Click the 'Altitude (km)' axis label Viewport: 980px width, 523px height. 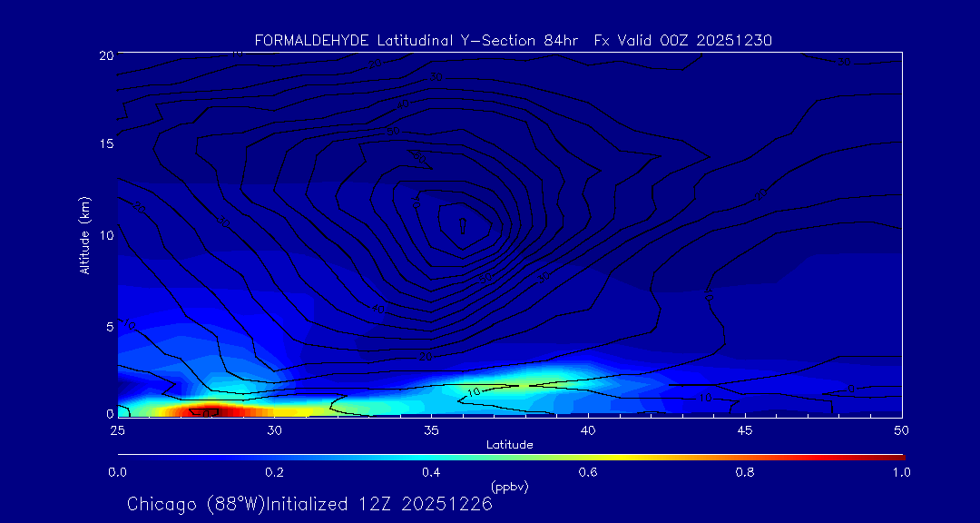pyautogui.click(x=83, y=234)
